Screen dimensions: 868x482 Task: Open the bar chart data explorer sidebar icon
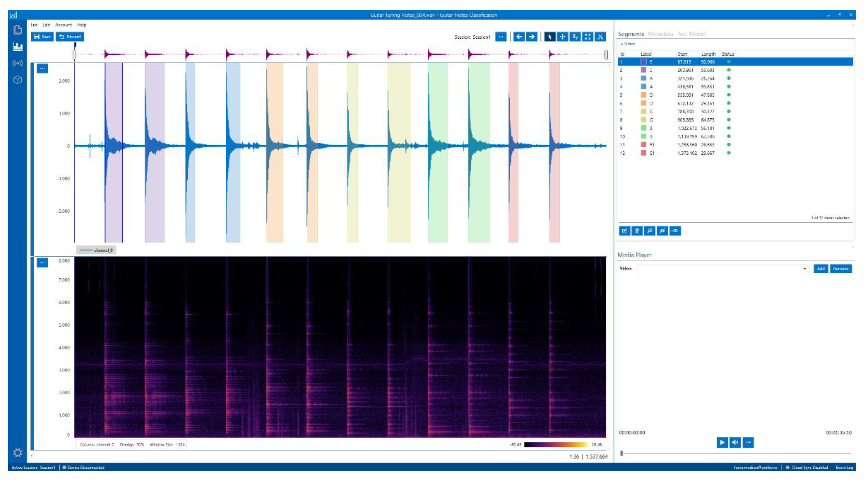(17, 46)
